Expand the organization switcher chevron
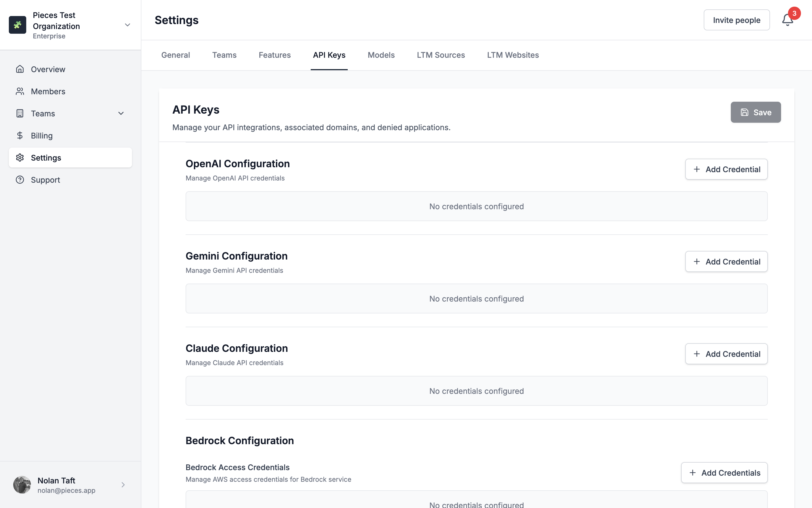 click(x=127, y=25)
